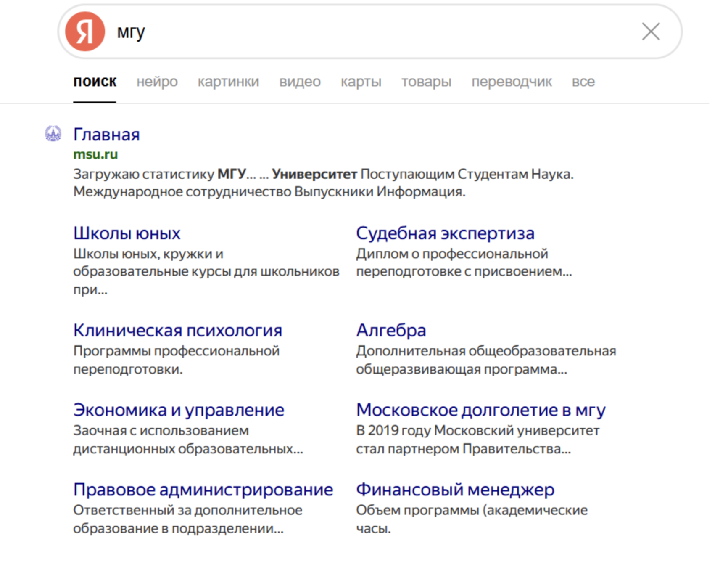
Task: Visit the green msu.ru URL
Action: pyautogui.click(x=95, y=154)
